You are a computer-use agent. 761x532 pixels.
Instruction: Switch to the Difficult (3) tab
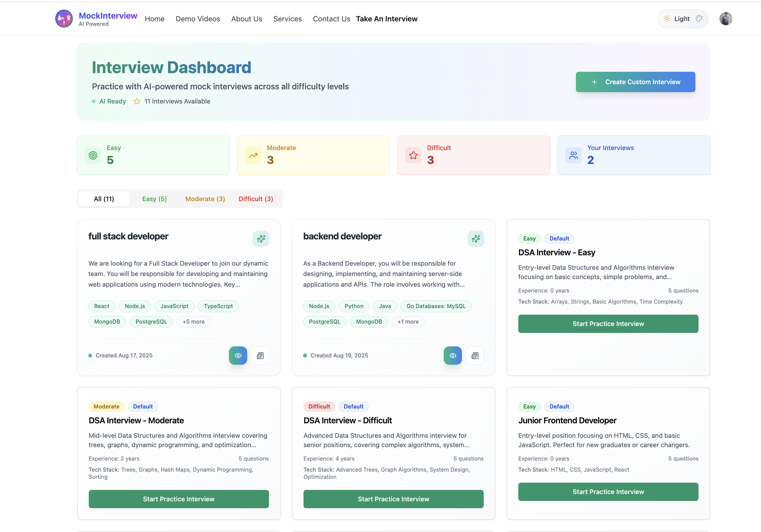tap(256, 199)
